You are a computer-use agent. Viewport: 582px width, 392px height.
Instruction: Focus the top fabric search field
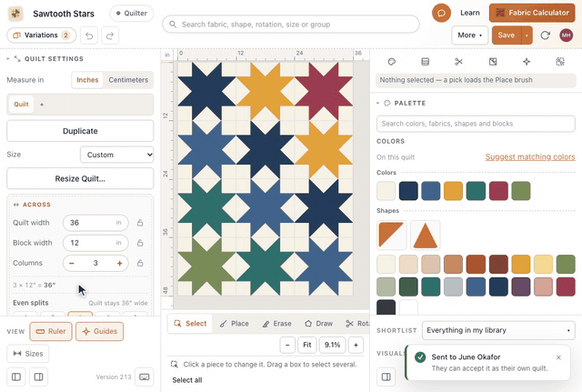point(291,25)
